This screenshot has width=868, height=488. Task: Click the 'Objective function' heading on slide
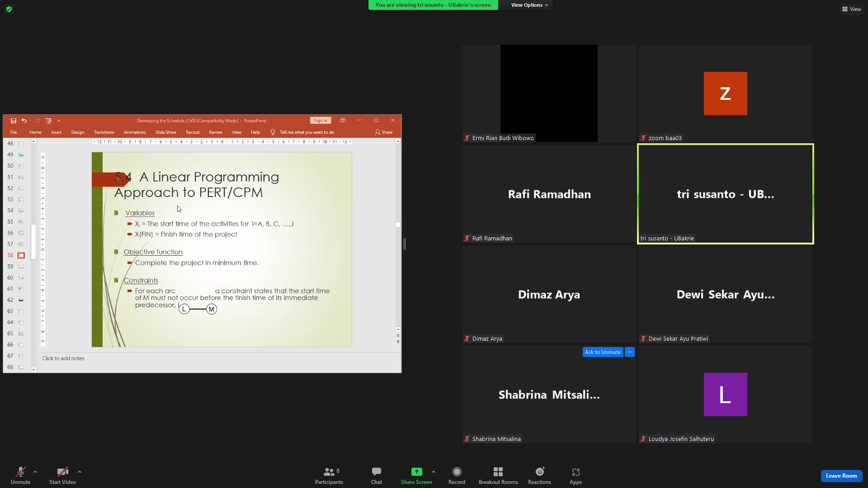click(153, 252)
